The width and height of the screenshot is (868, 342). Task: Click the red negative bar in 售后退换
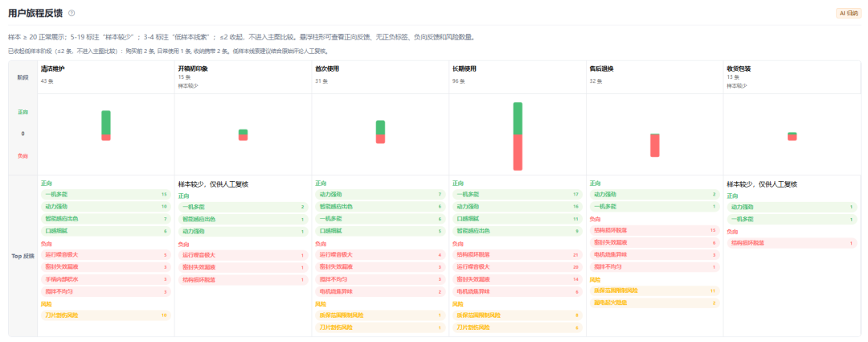[x=655, y=146]
